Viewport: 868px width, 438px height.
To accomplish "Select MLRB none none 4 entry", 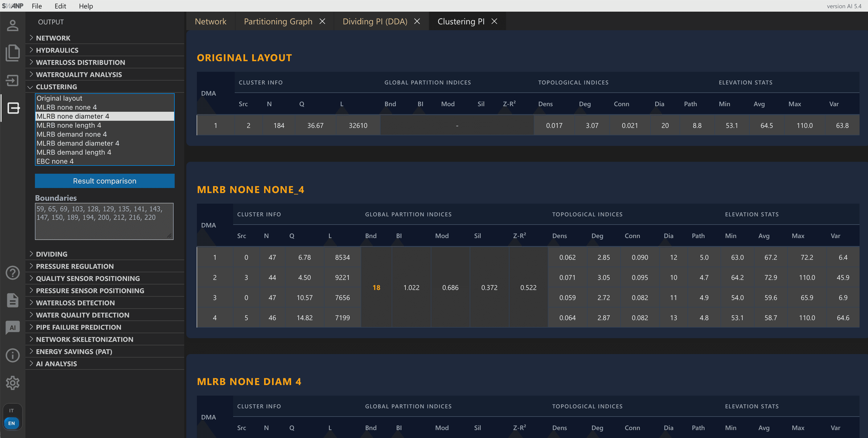I will click(105, 107).
